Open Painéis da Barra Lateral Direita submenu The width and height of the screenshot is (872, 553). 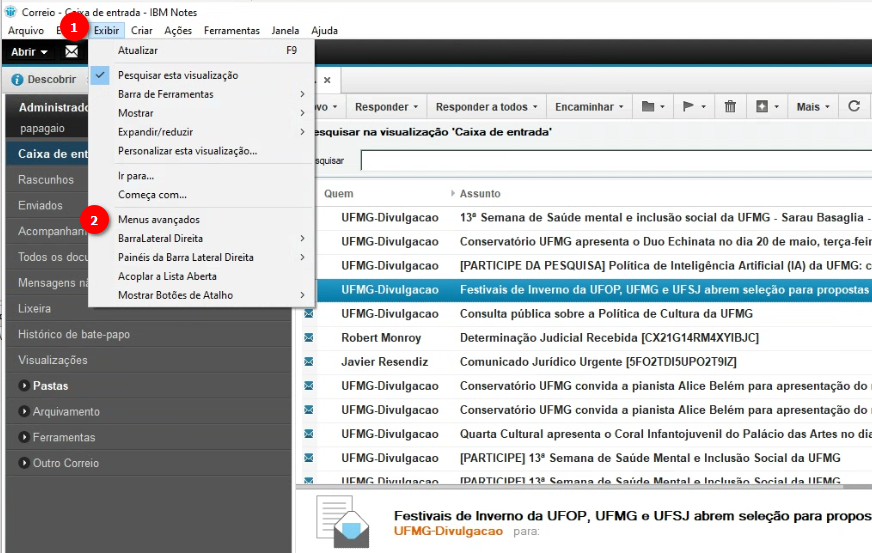[x=202, y=257]
